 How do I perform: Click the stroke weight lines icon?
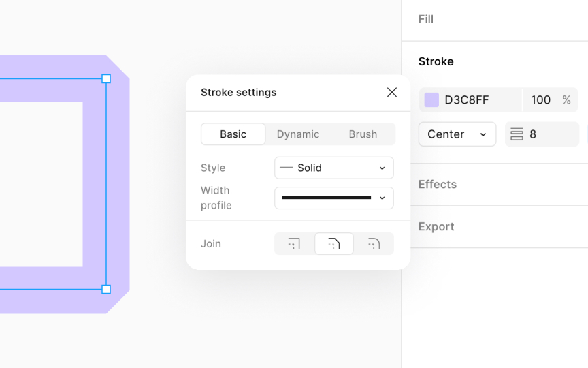click(x=517, y=134)
